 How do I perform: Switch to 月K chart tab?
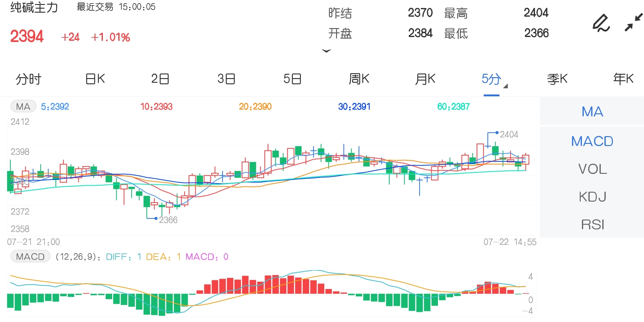pyautogui.click(x=425, y=79)
